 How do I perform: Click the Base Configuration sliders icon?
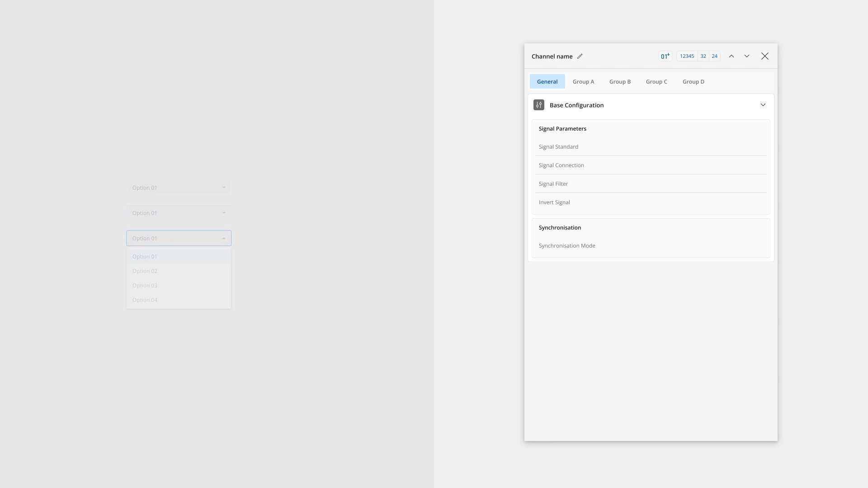point(538,105)
